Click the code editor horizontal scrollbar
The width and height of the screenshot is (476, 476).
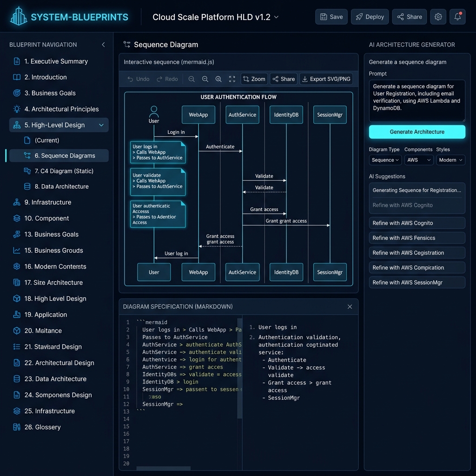163,469
